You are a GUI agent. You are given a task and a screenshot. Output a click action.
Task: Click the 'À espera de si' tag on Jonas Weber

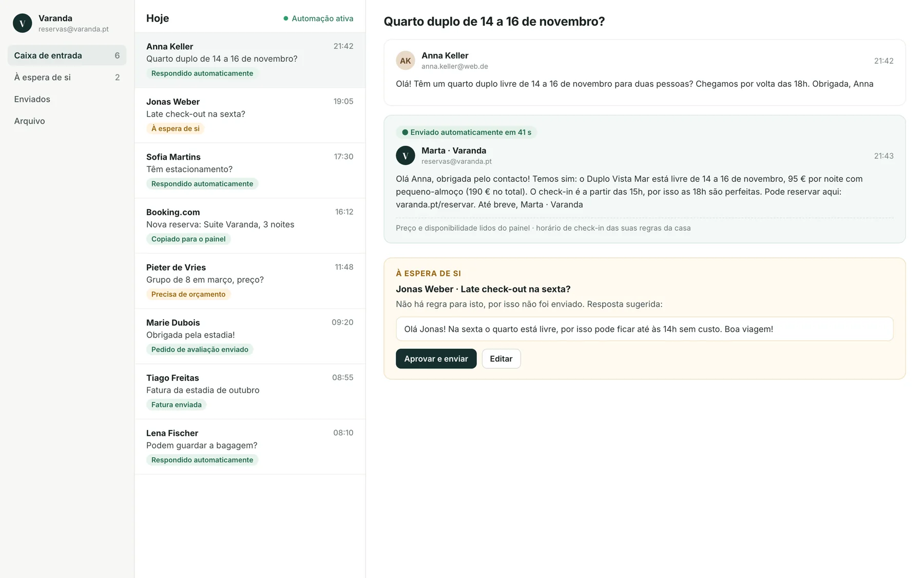tap(175, 128)
